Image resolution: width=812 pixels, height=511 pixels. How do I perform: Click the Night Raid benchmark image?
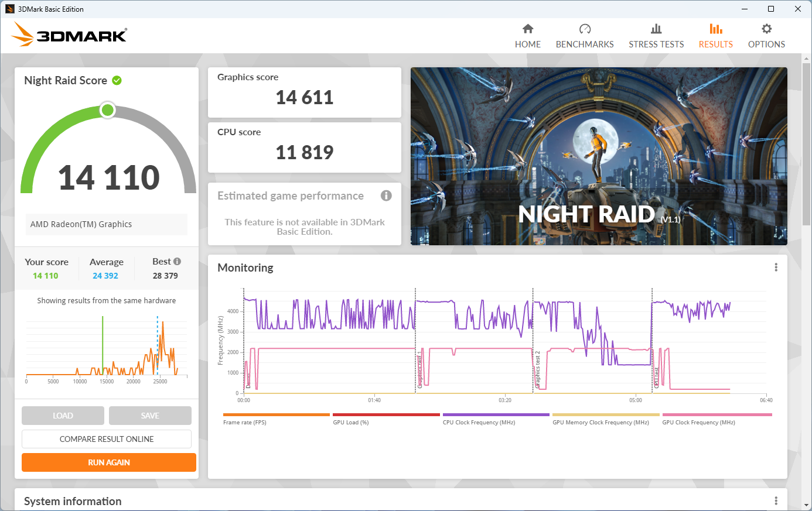coord(599,156)
